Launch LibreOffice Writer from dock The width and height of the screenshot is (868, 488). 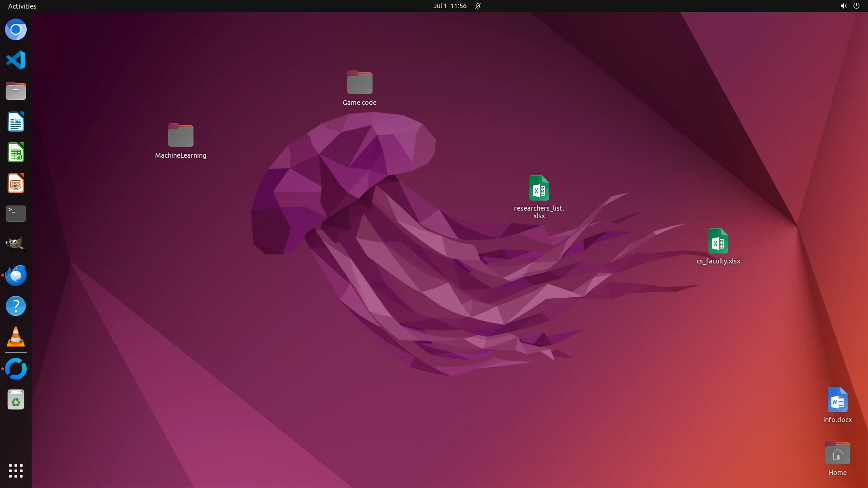(16, 122)
